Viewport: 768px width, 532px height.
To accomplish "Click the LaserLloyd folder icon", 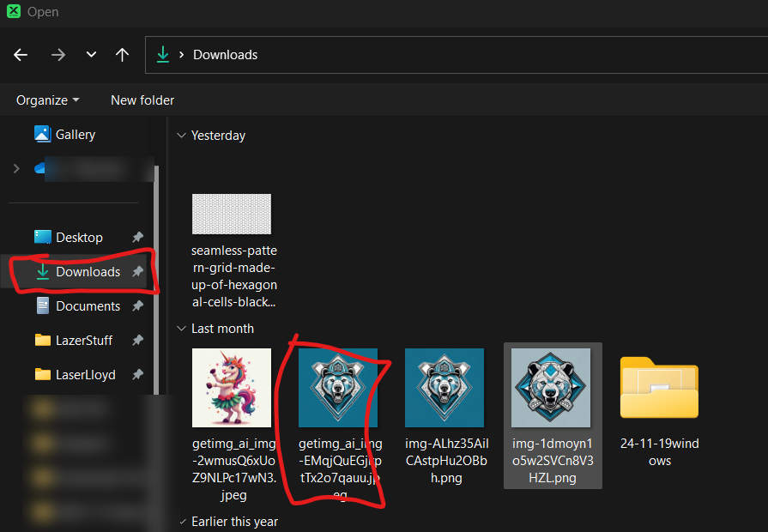I will (x=43, y=374).
